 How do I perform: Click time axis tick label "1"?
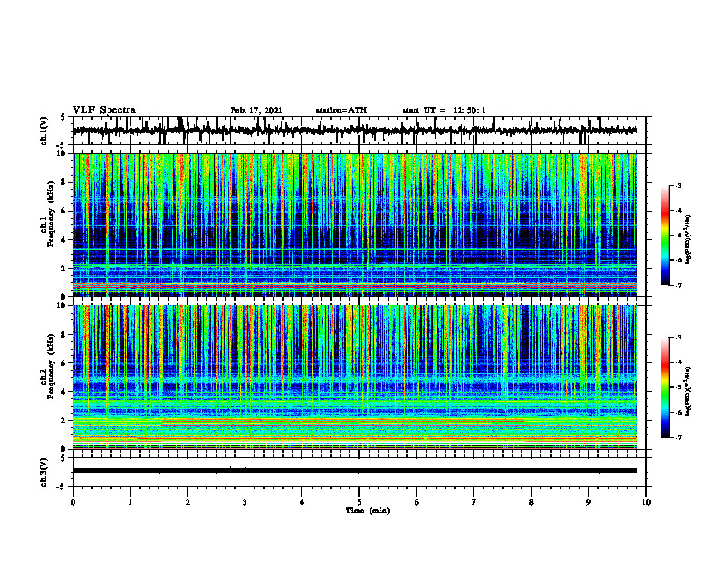tap(130, 502)
